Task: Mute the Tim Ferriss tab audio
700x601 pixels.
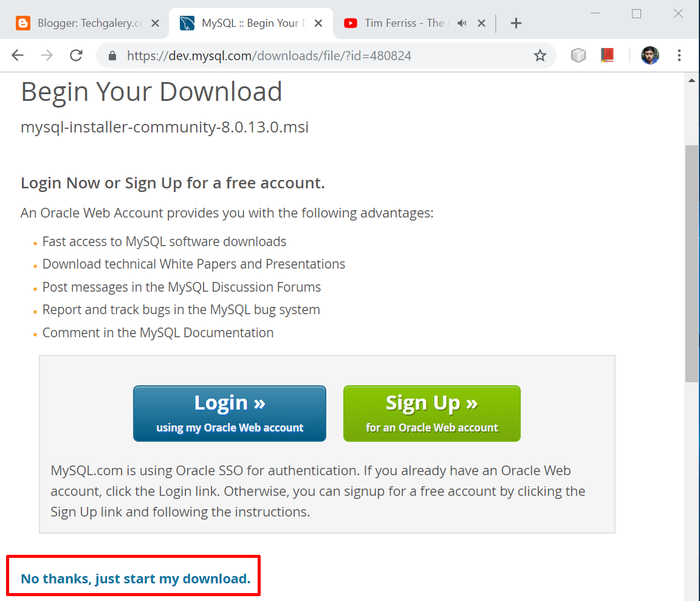Action: pos(462,23)
